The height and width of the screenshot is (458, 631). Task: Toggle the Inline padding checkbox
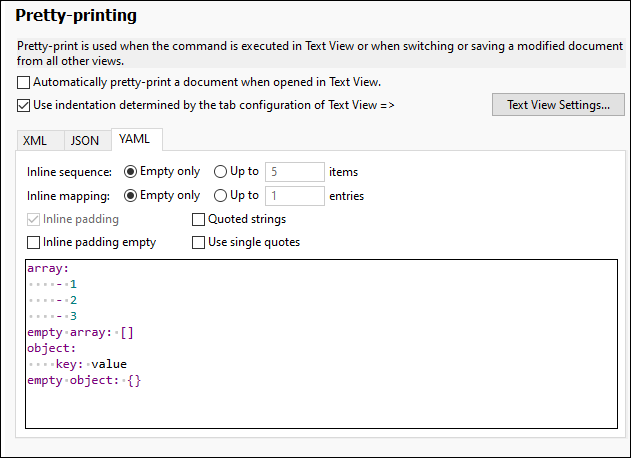[34, 219]
